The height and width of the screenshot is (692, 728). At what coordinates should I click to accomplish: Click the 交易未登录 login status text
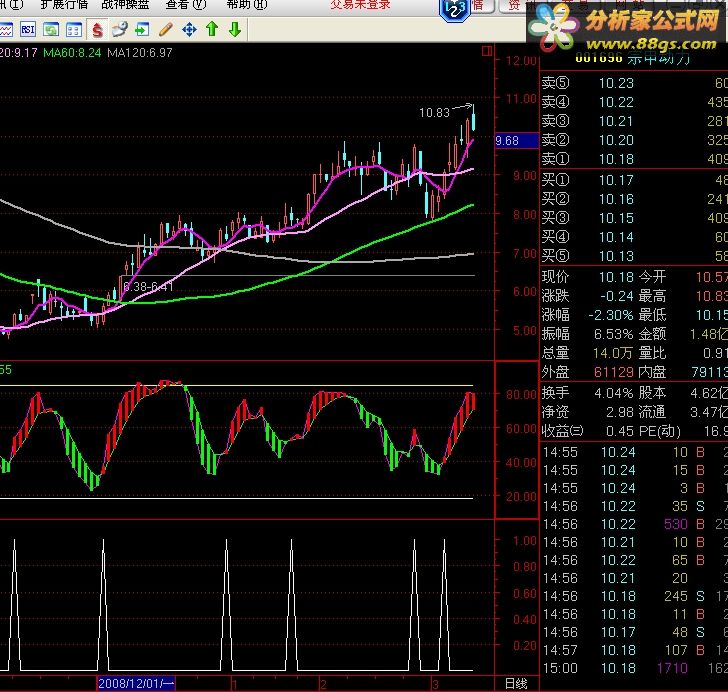(x=360, y=5)
